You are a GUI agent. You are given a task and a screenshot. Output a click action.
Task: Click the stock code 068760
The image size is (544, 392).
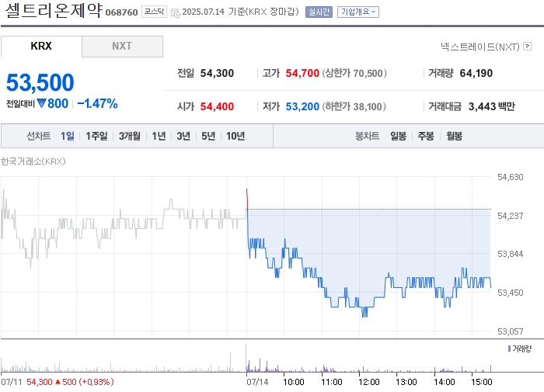point(121,12)
